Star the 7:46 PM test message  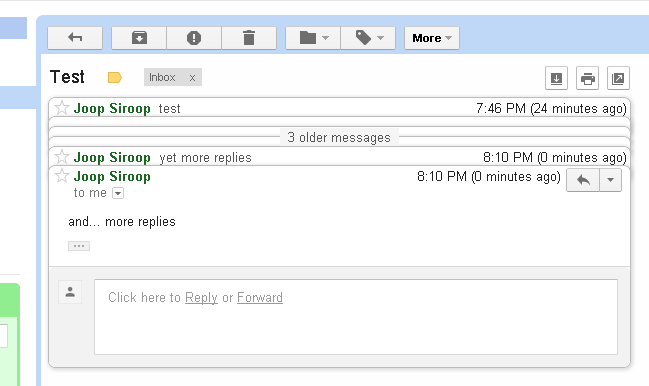point(62,108)
